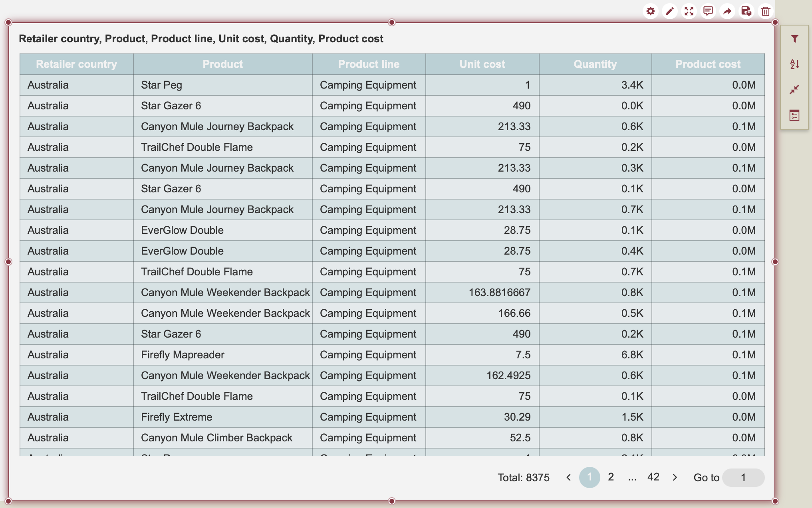Jump to last page 42
The width and height of the screenshot is (812, 508).
(653, 477)
